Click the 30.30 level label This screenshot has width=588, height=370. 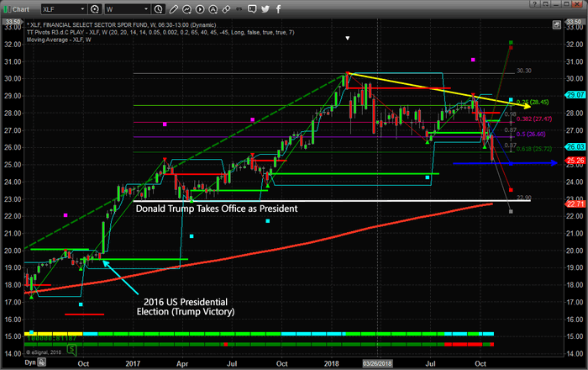(x=523, y=71)
